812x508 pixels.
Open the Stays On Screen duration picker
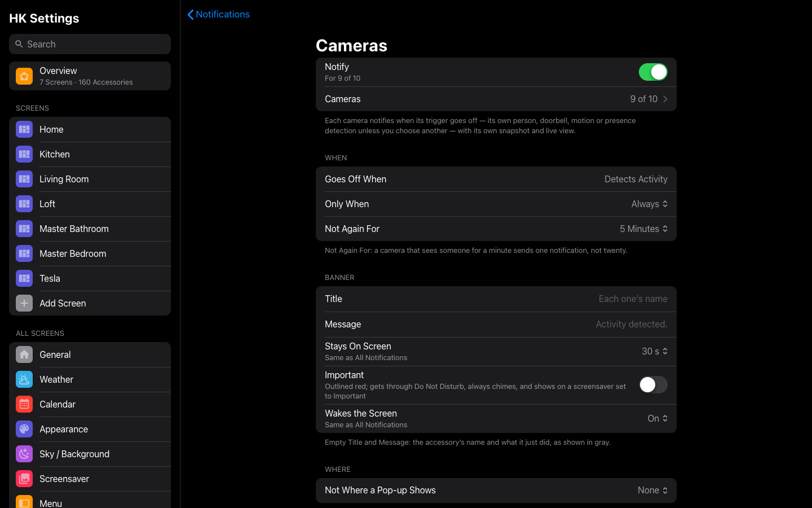[655, 351]
